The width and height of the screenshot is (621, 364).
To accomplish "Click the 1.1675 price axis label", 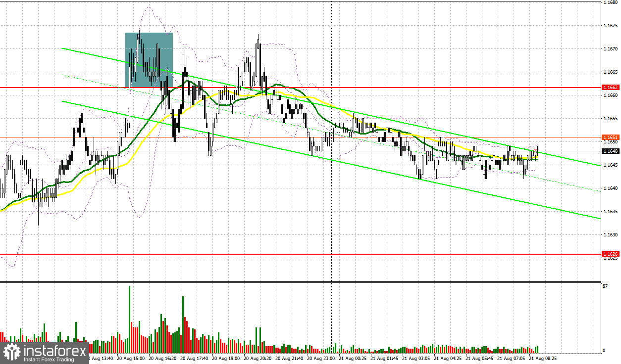I will (610, 25).
